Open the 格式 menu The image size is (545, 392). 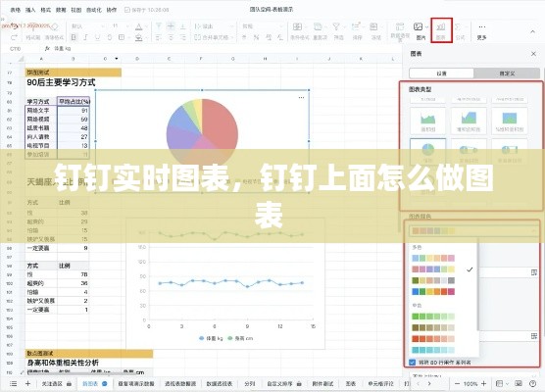[x=45, y=10]
